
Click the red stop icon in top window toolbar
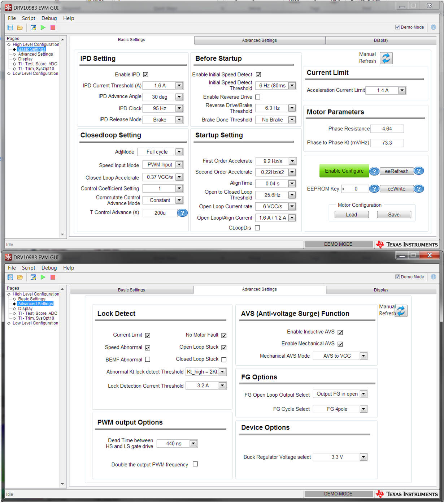tap(53, 27)
